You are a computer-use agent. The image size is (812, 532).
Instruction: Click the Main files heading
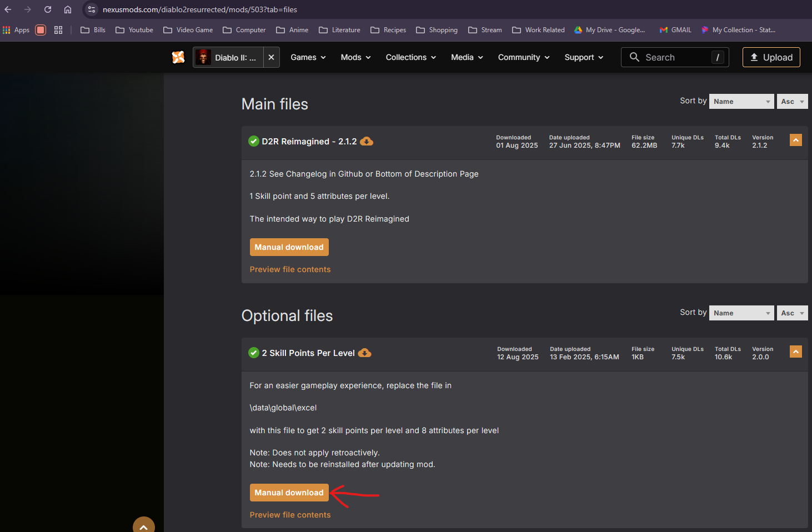click(275, 104)
